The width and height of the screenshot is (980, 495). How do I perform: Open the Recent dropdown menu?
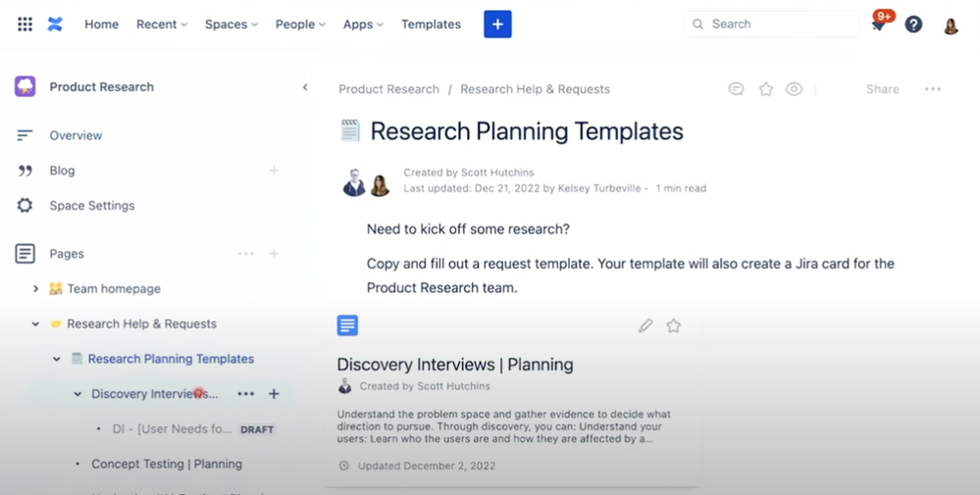tap(162, 25)
